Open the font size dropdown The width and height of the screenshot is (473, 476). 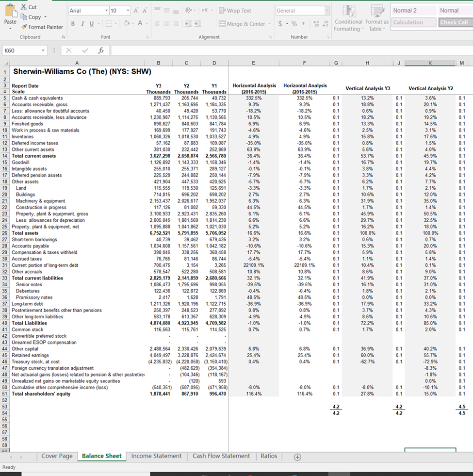coord(128,11)
